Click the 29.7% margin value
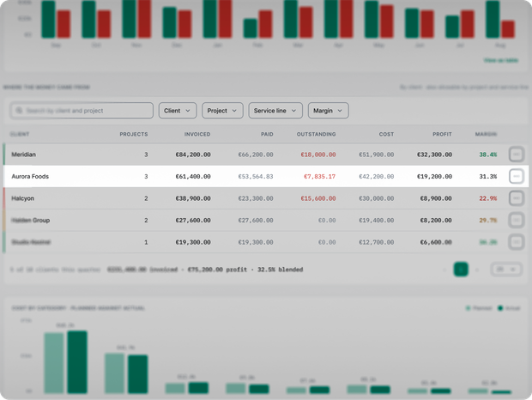532x400 pixels. click(488, 221)
